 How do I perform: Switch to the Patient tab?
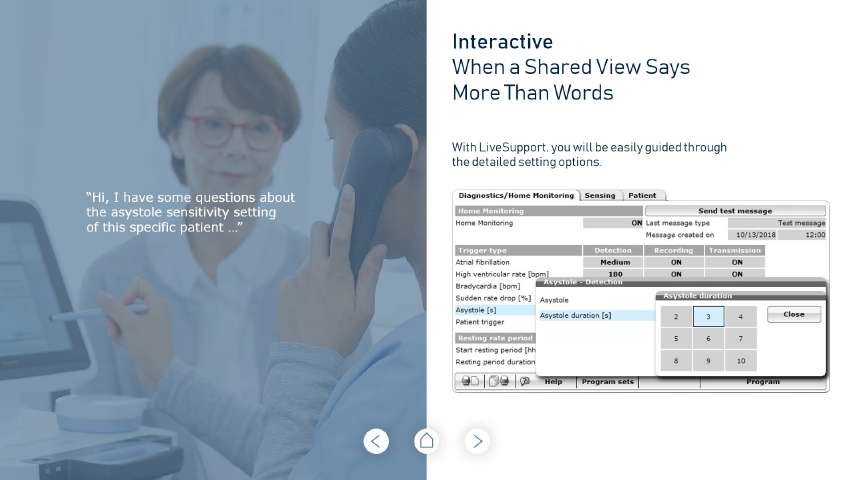(x=642, y=196)
